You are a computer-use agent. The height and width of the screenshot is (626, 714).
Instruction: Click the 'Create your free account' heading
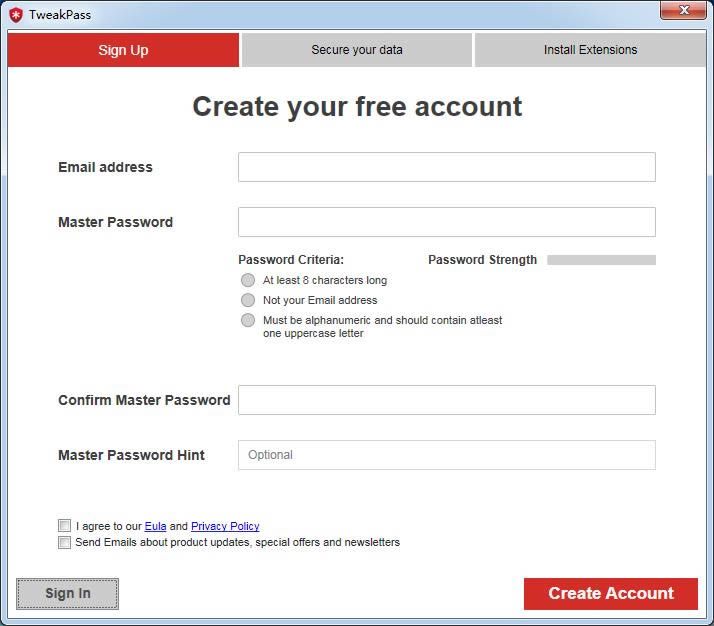click(x=357, y=107)
